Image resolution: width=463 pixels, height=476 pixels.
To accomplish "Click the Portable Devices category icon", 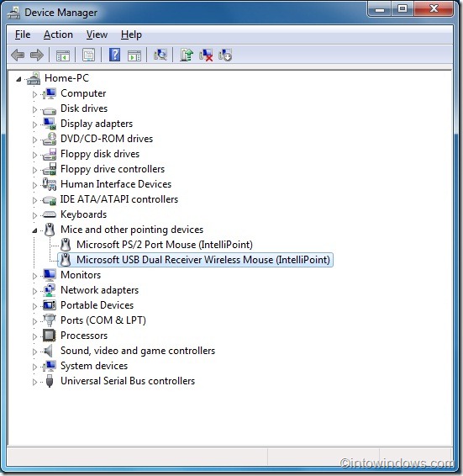I will pyautogui.click(x=49, y=305).
